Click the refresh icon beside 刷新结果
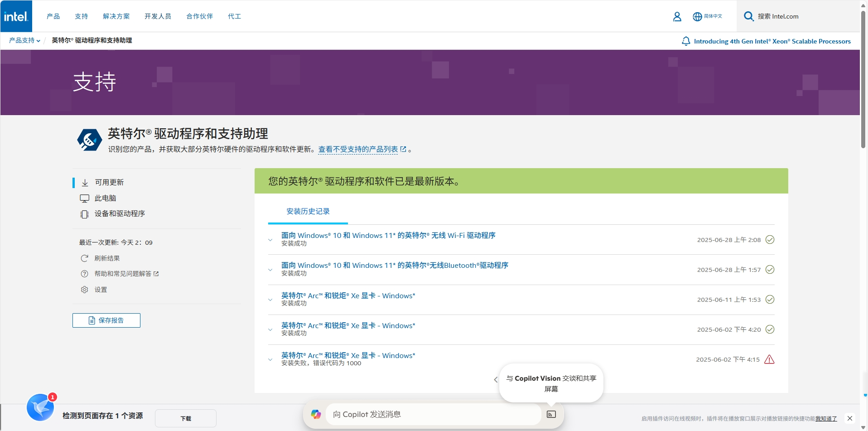 tap(84, 258)
